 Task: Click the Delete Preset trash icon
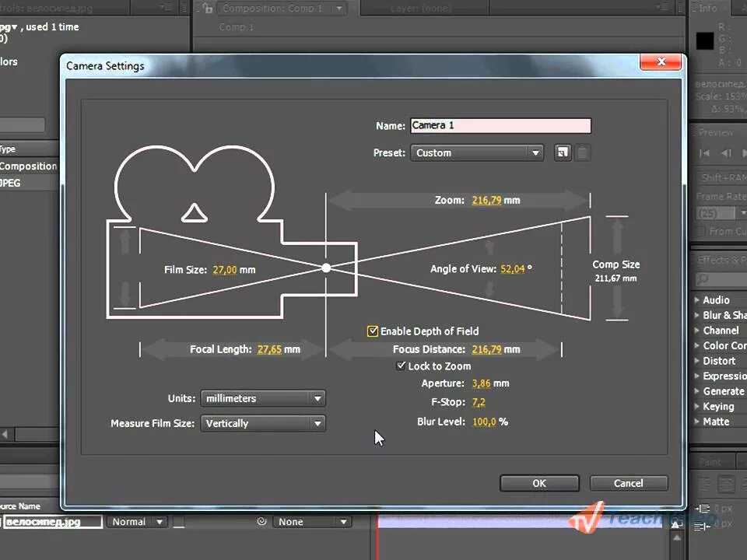[x=582, y=153]
